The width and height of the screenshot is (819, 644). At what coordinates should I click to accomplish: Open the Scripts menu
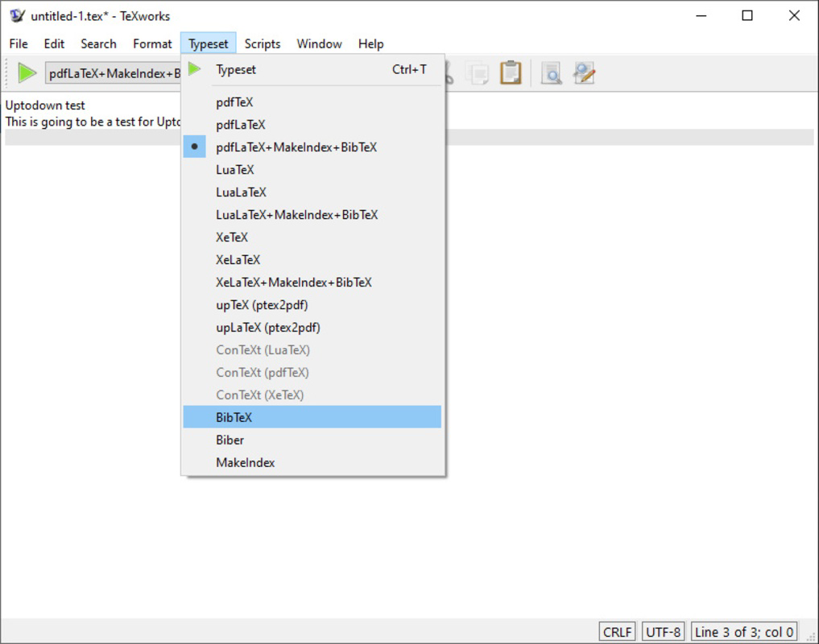263,44
